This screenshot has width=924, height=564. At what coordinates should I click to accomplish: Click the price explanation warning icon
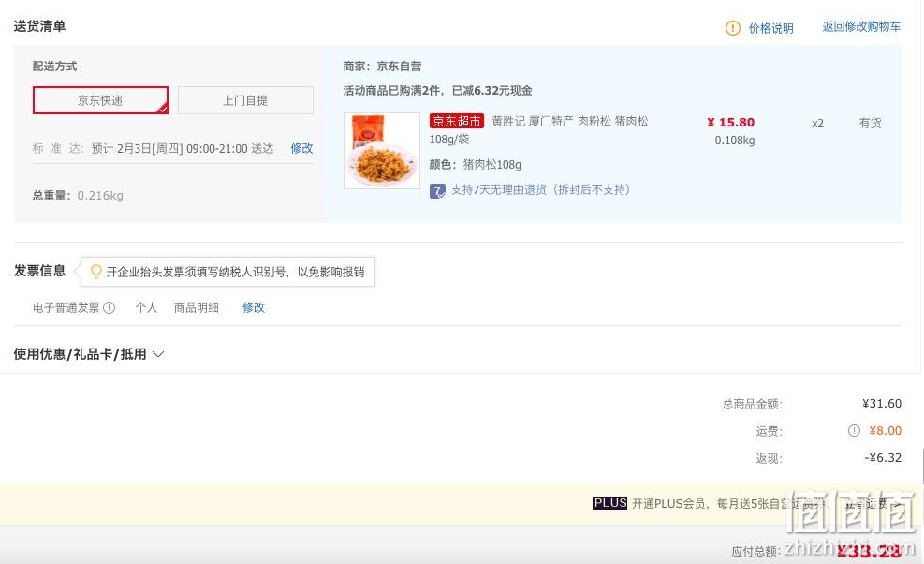(732, 28)
